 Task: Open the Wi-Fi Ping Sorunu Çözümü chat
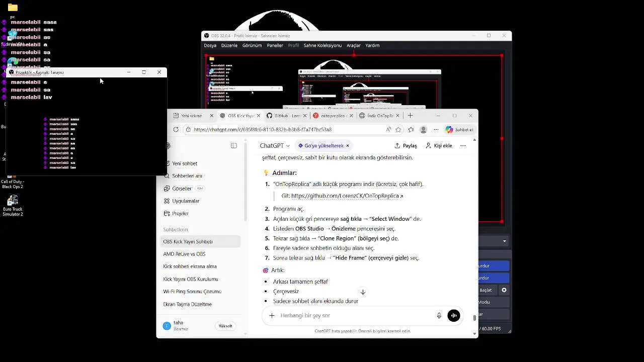click(200, 292)
